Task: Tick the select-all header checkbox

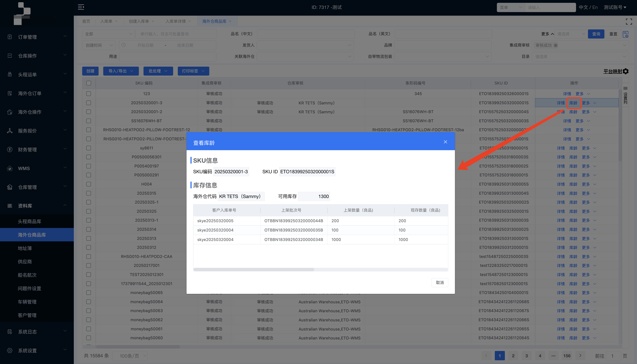Action: [x=89, y=83]
